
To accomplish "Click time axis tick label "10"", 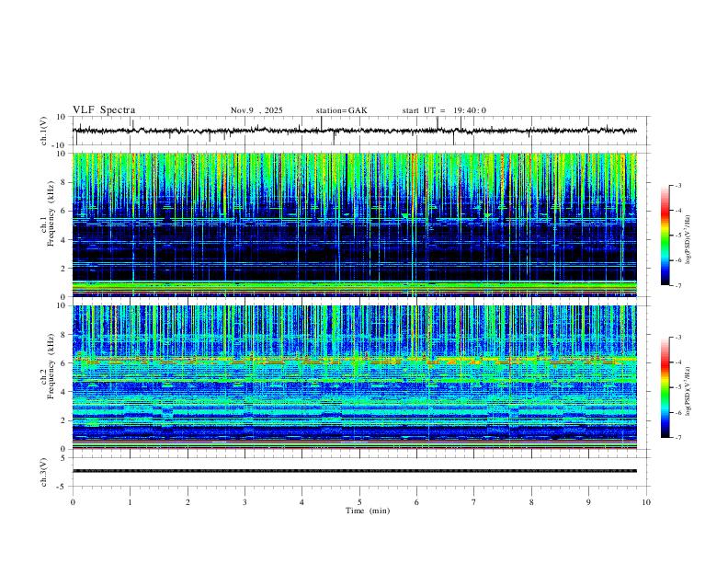I will (646, 502).
